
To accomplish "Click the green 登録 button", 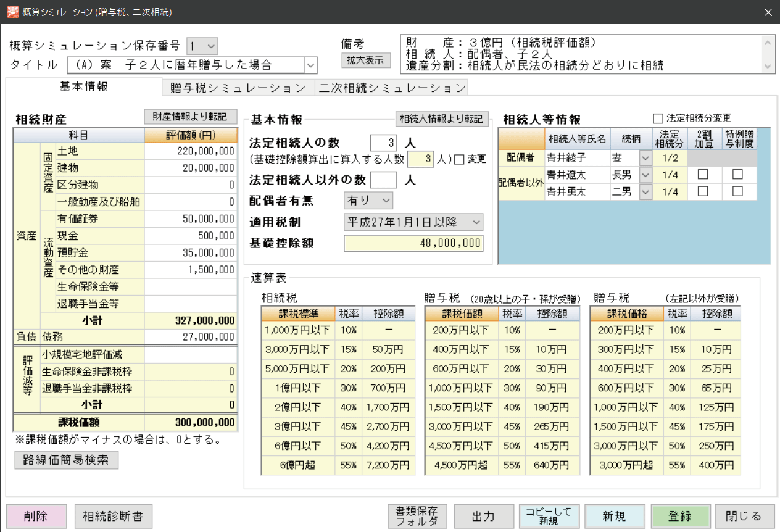I will coord(678,517).
